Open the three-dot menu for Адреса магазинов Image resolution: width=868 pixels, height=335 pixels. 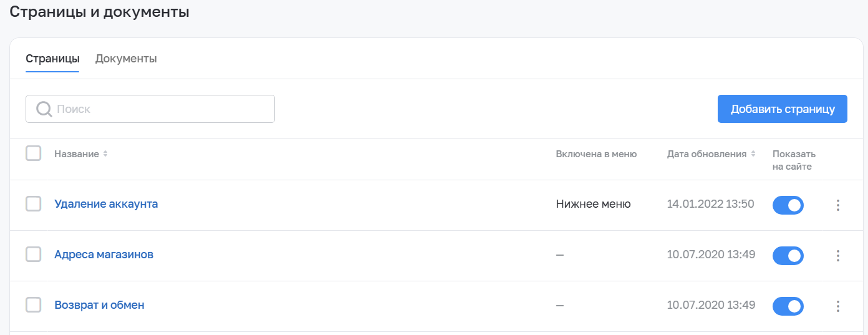click(838, 255)
